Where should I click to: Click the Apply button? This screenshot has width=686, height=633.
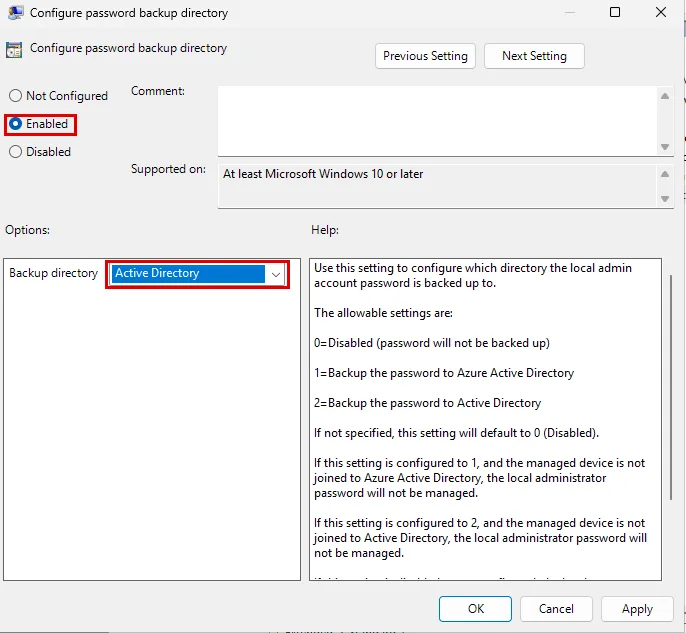click(637, 609)
